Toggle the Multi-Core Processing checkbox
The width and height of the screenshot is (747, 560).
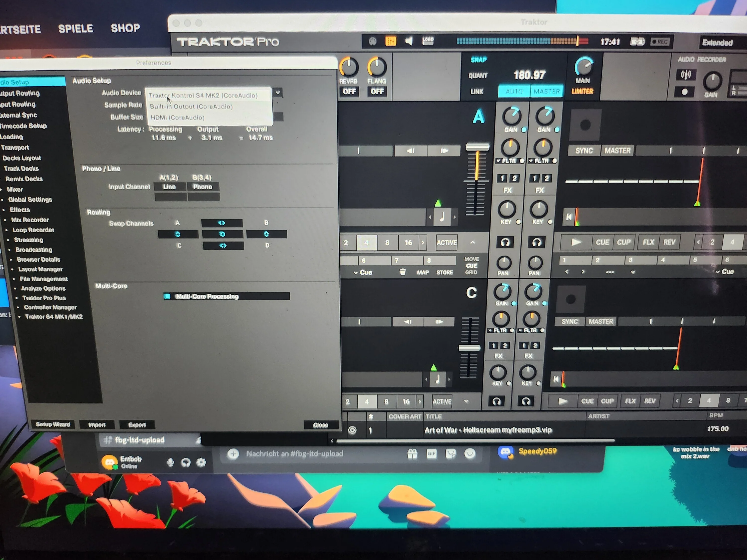point(167,296)
